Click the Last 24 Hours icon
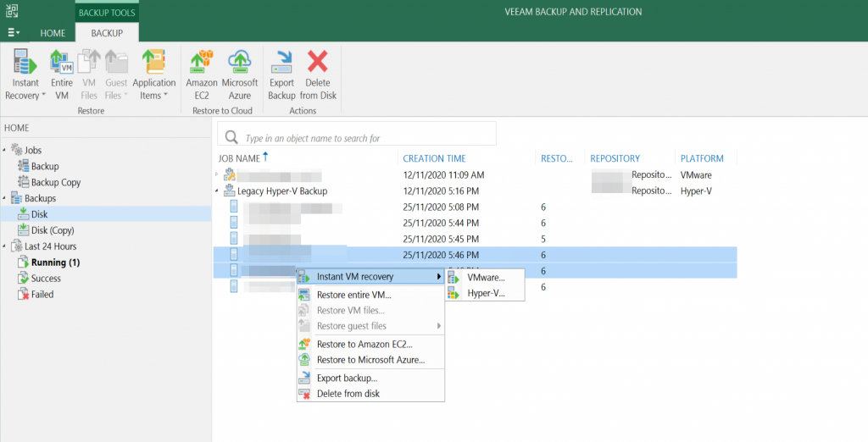Image resolution: width=868 pixels, height=442 pixels. 17,246
